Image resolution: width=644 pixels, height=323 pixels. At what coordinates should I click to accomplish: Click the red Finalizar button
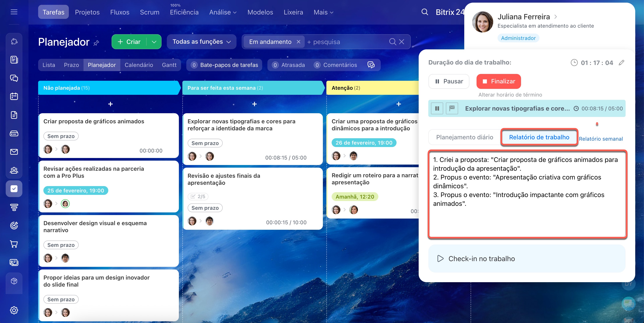498,81
